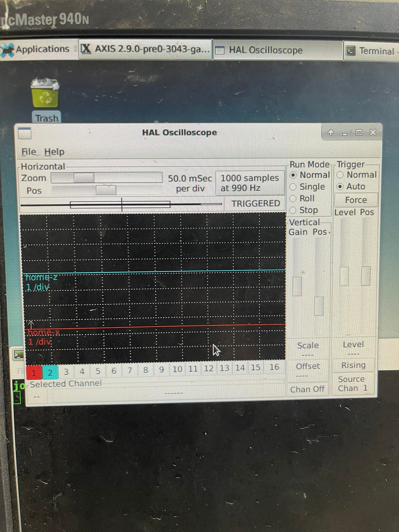Select Trigger Normal mode
399x532 pixels.
tap(357, 175)
